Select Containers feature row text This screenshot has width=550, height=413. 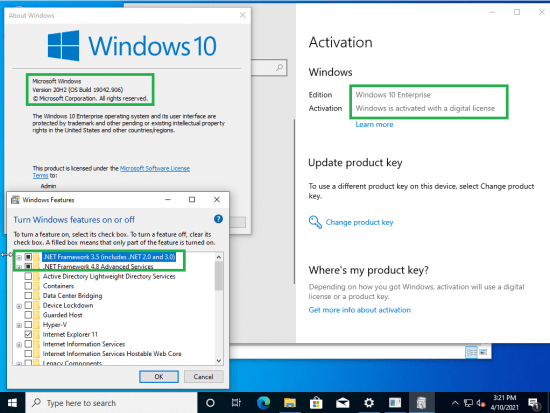pyautogui.click(x=58, y=286)
